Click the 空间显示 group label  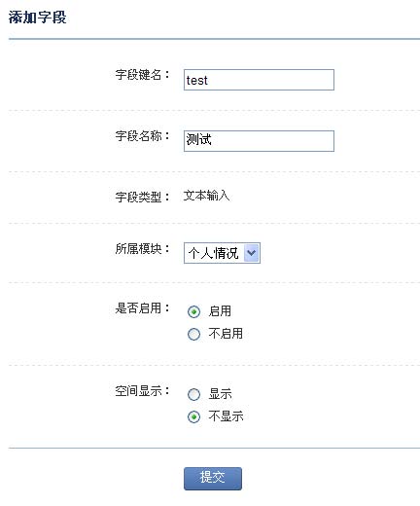[x=142, y=391]
